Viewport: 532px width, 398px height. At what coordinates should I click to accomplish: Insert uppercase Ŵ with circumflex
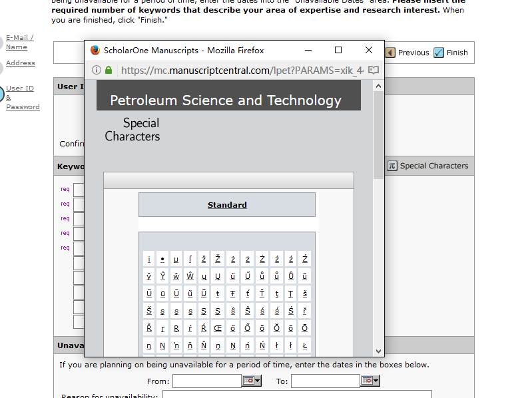pyautogui.click(x=190, y=276)
